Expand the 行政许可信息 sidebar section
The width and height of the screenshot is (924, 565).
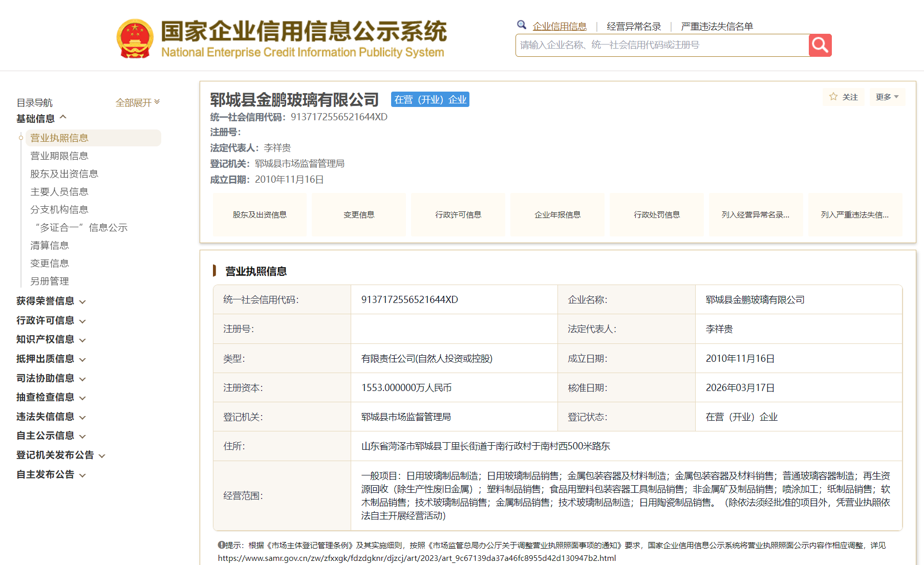[51, 320]
